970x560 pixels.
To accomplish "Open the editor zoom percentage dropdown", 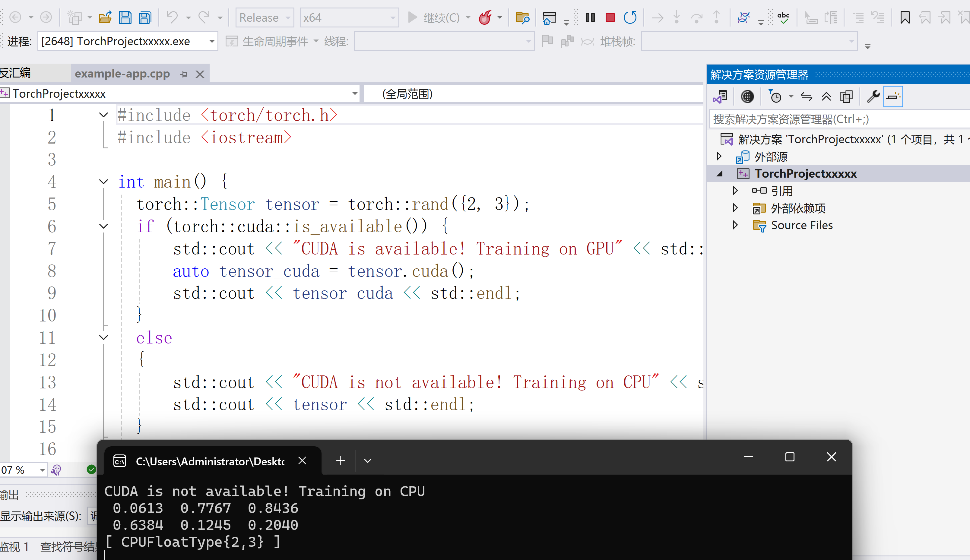I will pos(42,470).
